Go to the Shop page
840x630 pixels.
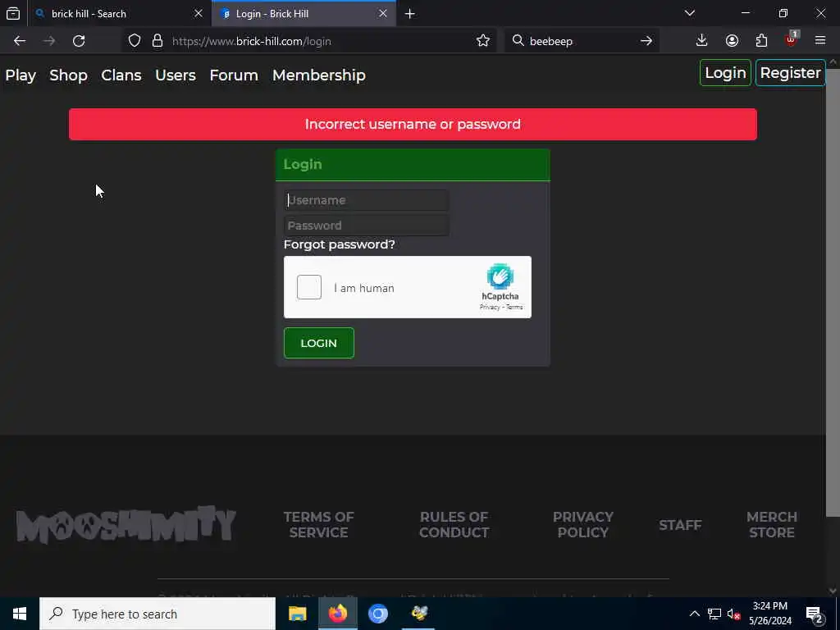69,75
